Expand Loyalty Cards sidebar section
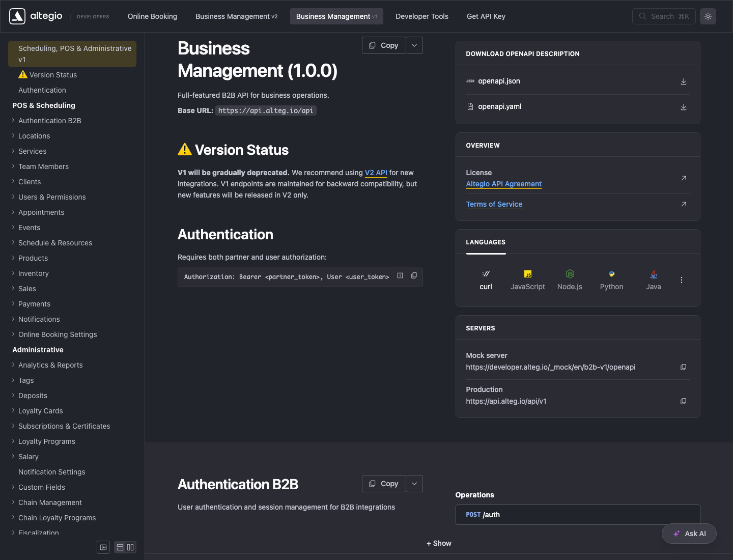This screenshot has width=733, height=560. [x=41, y=411]
